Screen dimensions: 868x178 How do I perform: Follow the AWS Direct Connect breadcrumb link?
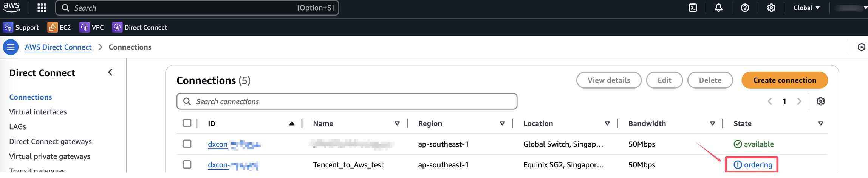coord(58,47)
